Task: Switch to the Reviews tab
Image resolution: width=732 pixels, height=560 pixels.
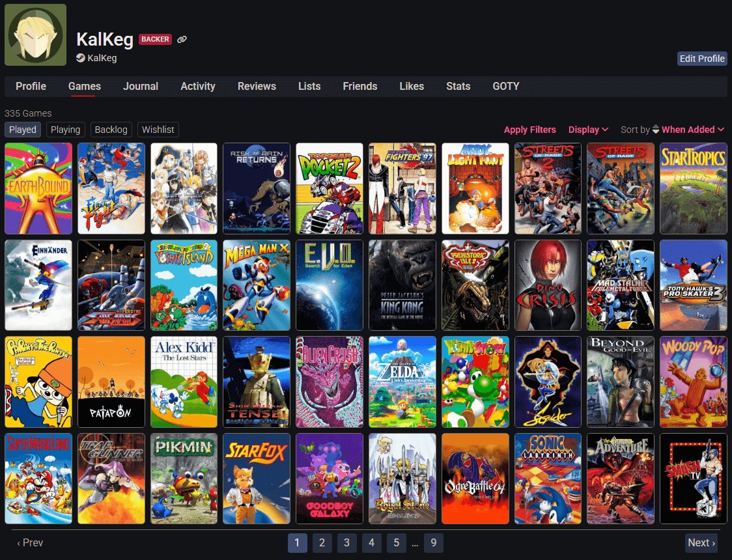Action: tap(257, 86)
